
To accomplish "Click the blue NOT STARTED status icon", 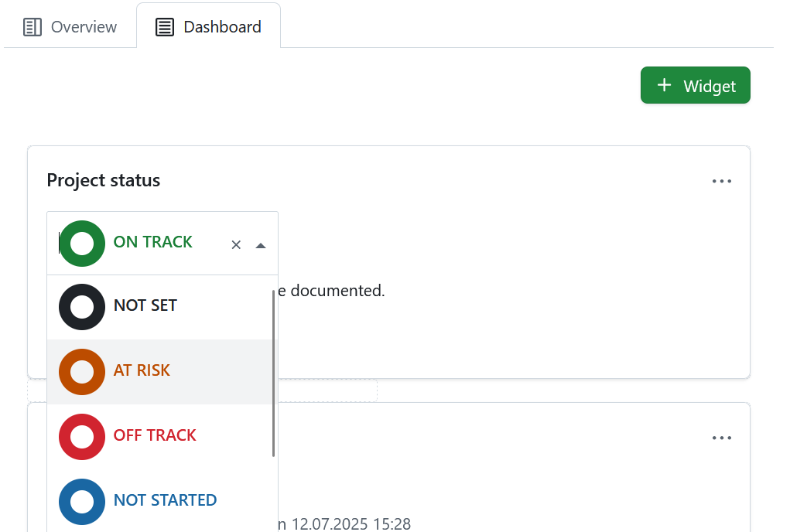I will point(81,501).
